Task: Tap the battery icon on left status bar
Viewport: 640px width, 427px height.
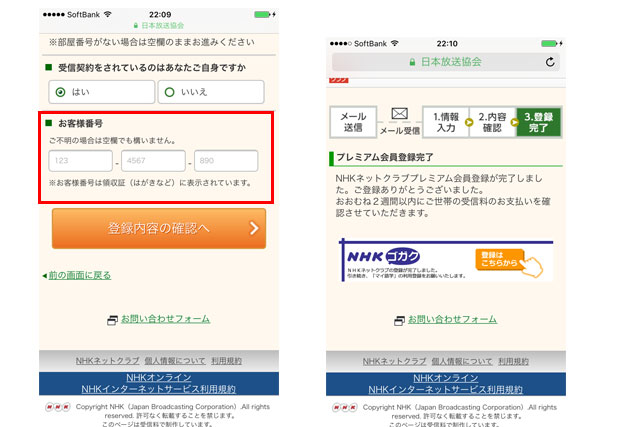Action: (x=262, y=15)
